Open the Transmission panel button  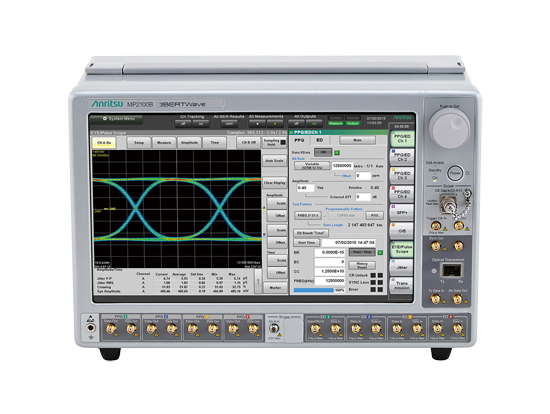402,285
